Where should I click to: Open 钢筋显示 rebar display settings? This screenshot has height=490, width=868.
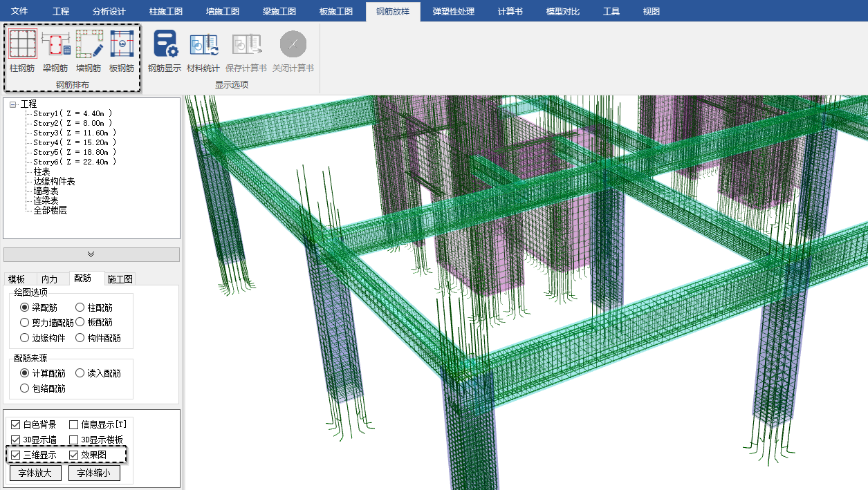pos(165,44)
